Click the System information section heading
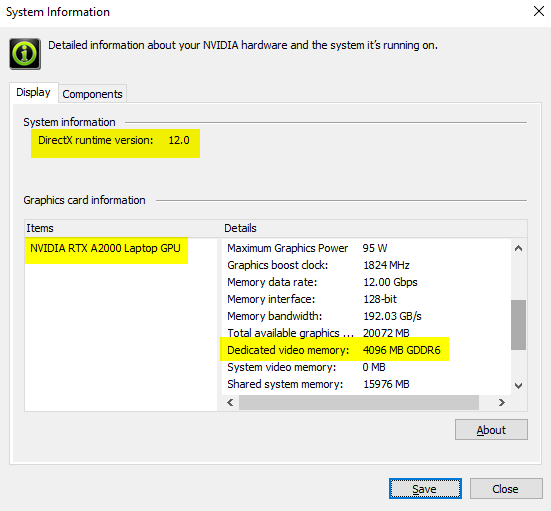Image resolution: width=551 pixels, height=511 pixels. 69,122
